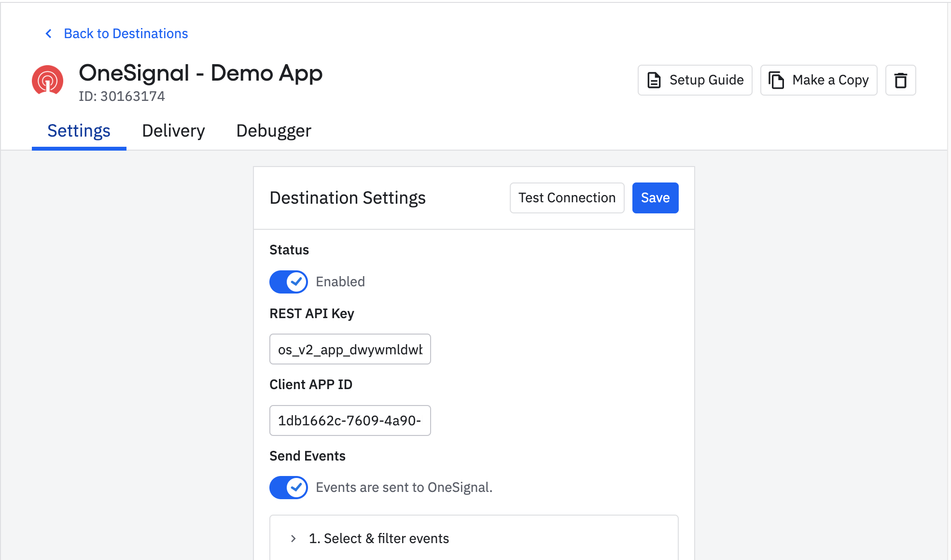
Task: Click the trash delete destination icon
Action: (900, 80)
